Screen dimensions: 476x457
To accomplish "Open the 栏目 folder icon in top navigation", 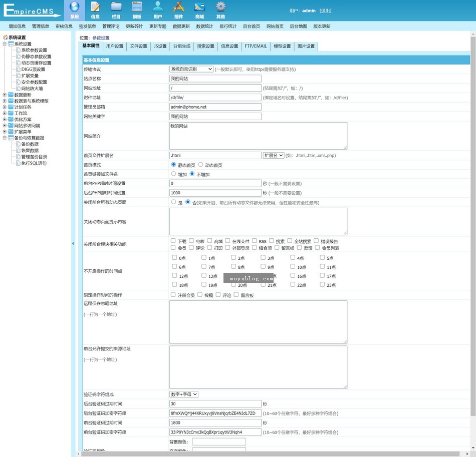I will point(116,7).
